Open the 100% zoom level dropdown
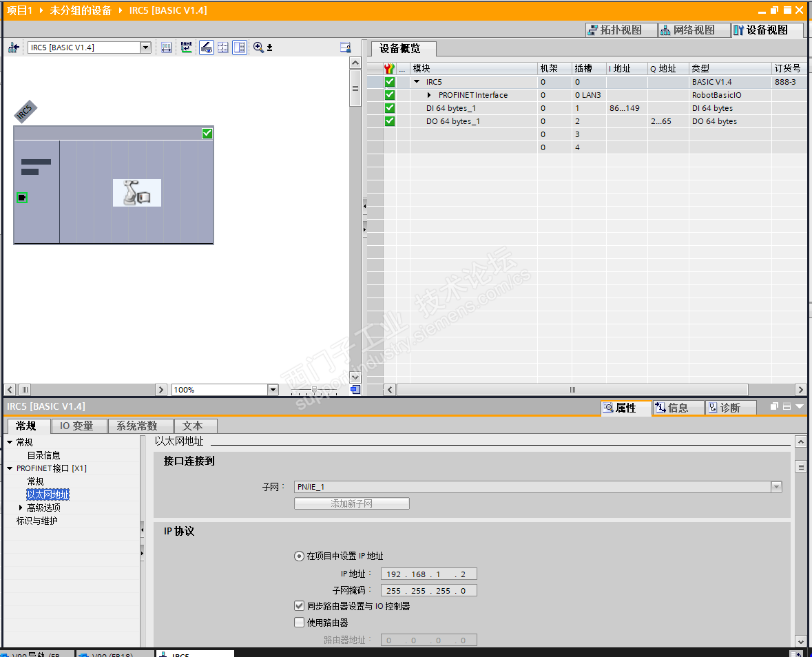This screenshot has width=812, height=657. coord(273,389)
